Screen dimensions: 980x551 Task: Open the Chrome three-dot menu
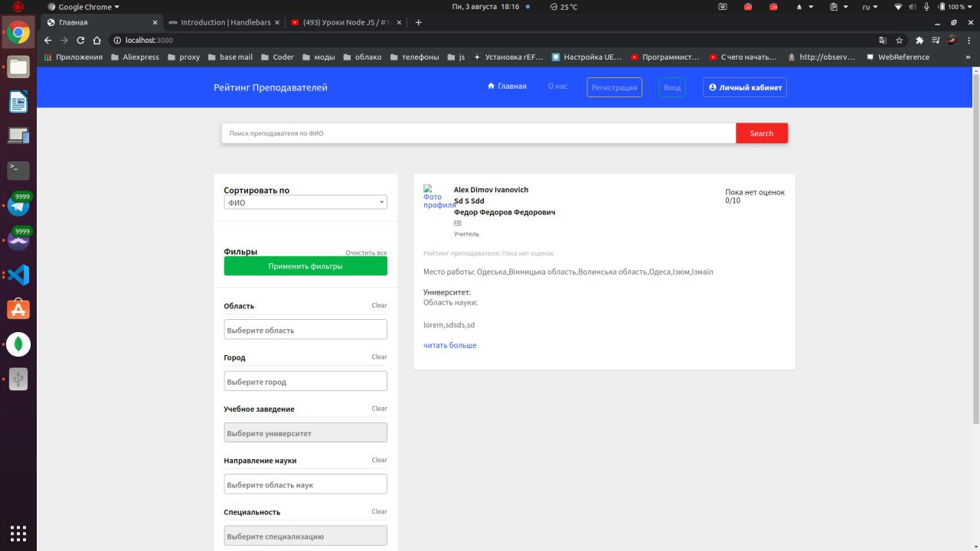tap(969, 41)
